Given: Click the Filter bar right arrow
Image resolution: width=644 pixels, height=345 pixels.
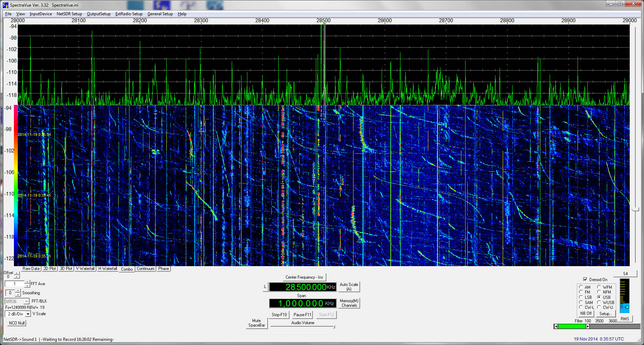Looking at the screenshot, I should point(588,326).
